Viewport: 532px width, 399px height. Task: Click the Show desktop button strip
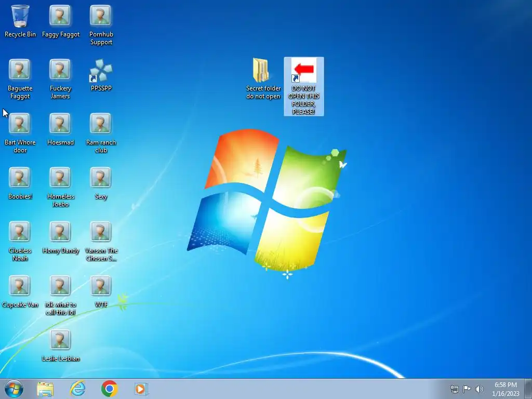[528, 389]
